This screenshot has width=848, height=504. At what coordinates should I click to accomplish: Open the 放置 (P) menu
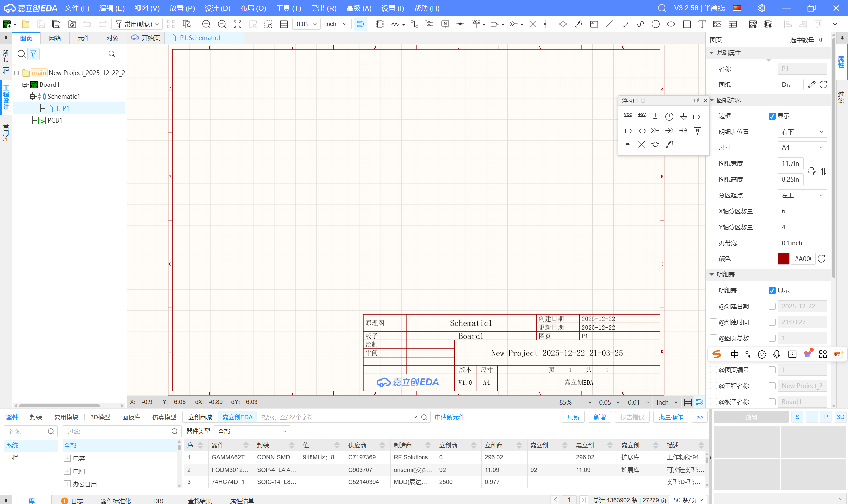182,8
